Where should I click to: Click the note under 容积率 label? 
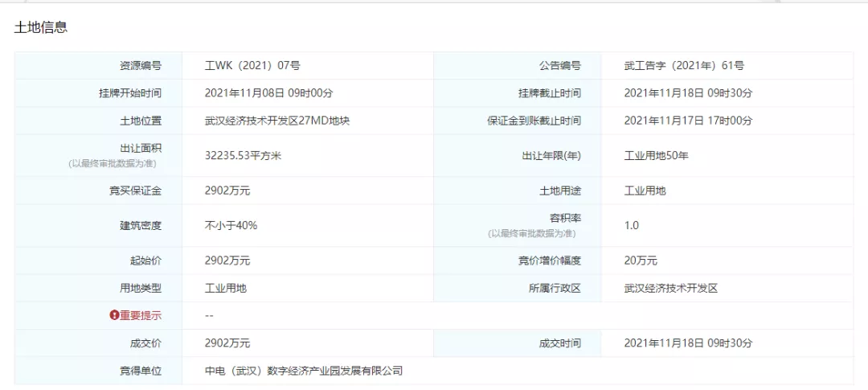532,234
